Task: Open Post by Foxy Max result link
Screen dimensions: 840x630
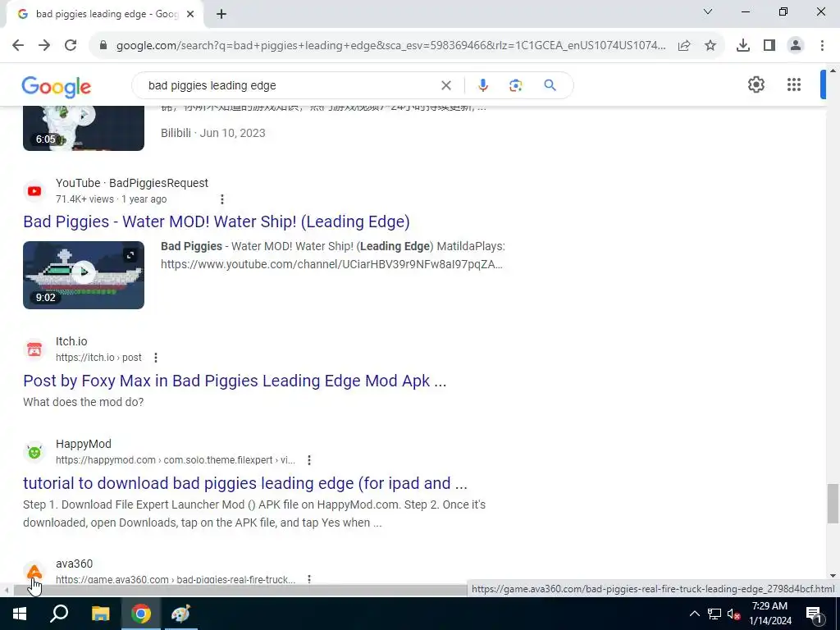Action: [x=235, y=381]
